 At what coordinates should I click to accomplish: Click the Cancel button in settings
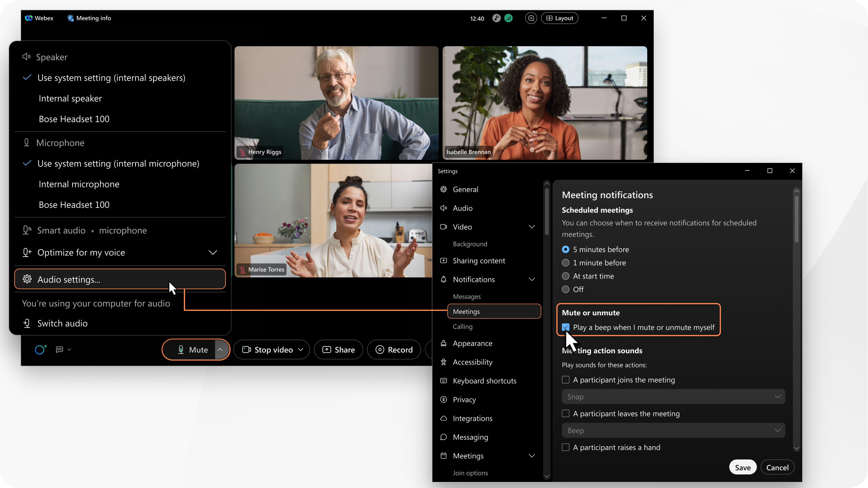point(777,467)
